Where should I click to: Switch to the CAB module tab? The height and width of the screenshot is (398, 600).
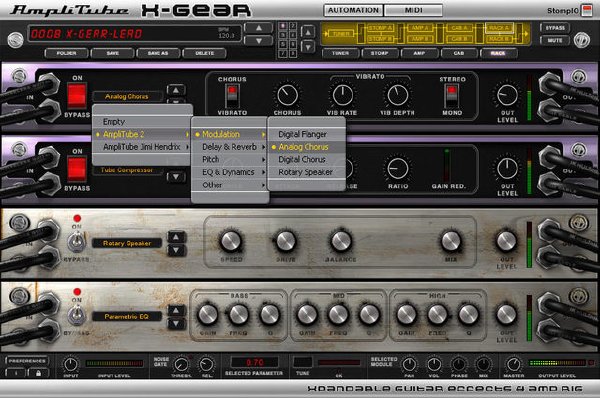(459, 53)
